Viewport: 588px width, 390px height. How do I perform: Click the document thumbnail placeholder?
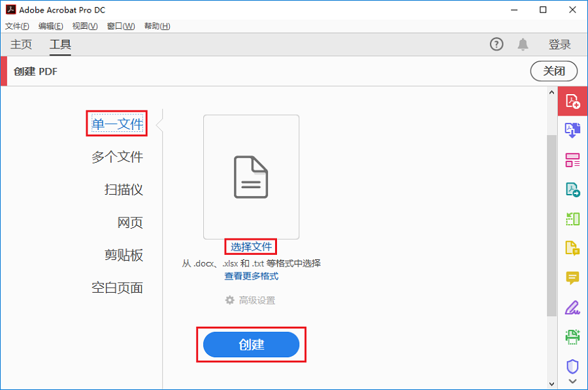[x=252, y=177]
